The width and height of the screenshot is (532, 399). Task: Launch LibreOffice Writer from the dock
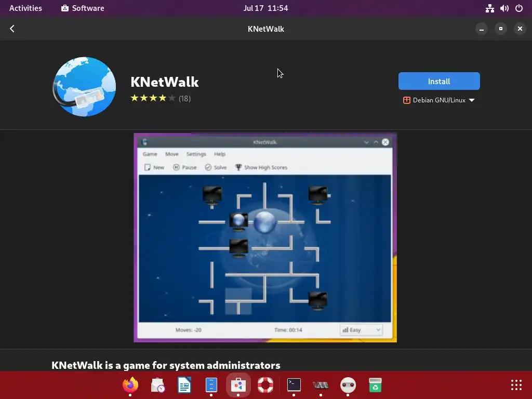tap(184, 385)
